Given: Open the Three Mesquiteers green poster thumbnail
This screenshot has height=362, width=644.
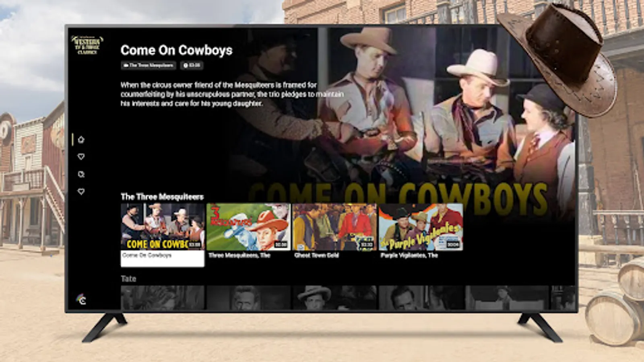Looking at the screenshot, I should [248, 227].
